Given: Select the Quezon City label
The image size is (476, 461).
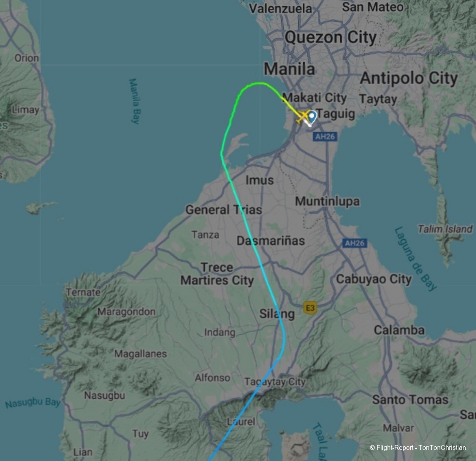Looking at the screenshot, I should [x=331, y=38].
